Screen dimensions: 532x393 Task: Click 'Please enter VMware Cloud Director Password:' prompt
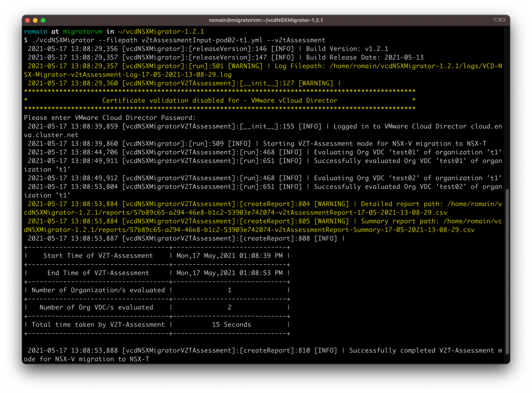point(110,118)
